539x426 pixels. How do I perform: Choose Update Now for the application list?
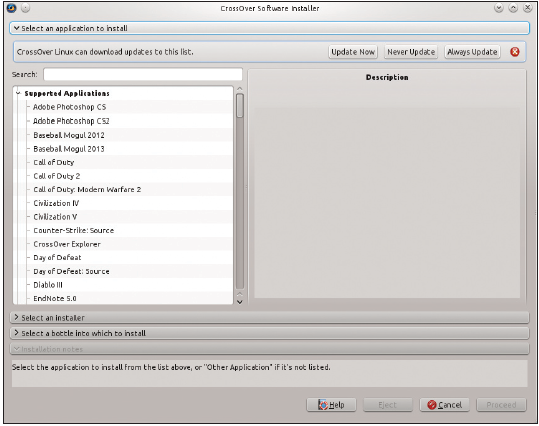click(x=353, y=52)
